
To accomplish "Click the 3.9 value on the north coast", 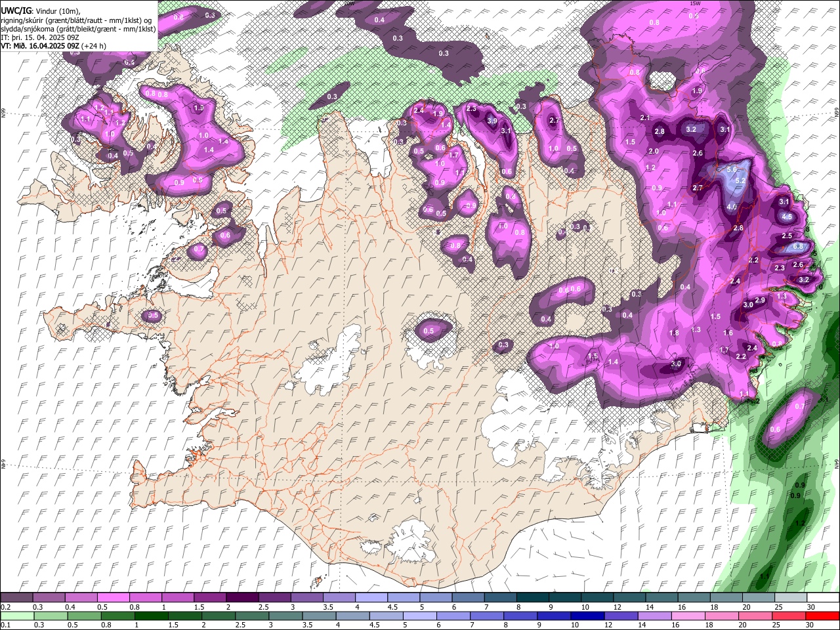I will (492, 121).
